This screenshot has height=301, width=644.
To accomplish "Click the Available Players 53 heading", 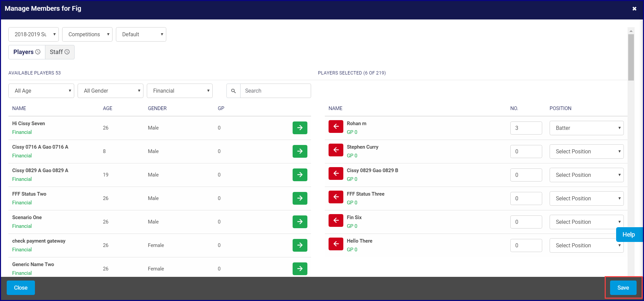I will click(35, 73).
